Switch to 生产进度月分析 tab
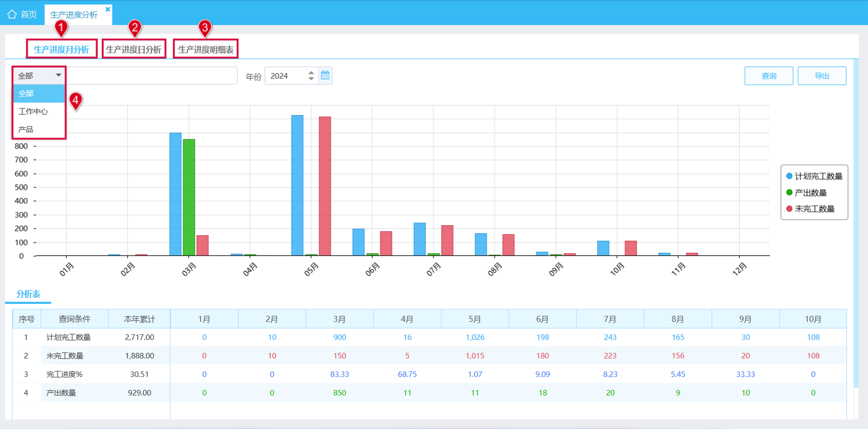Image resolution: width=868 pixels, height=429 pixels. [x=61, y=49]
